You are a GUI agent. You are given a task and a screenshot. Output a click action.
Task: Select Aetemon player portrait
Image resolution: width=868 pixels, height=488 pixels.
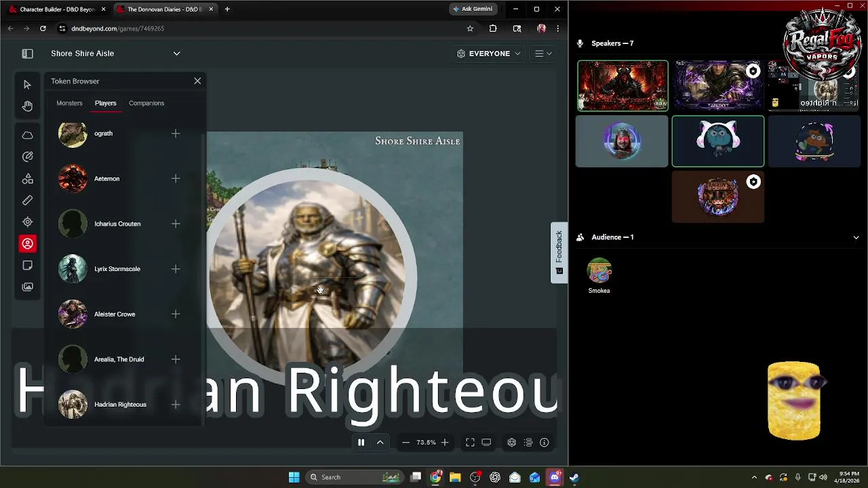pyautogui.click(x=73, y=178)
